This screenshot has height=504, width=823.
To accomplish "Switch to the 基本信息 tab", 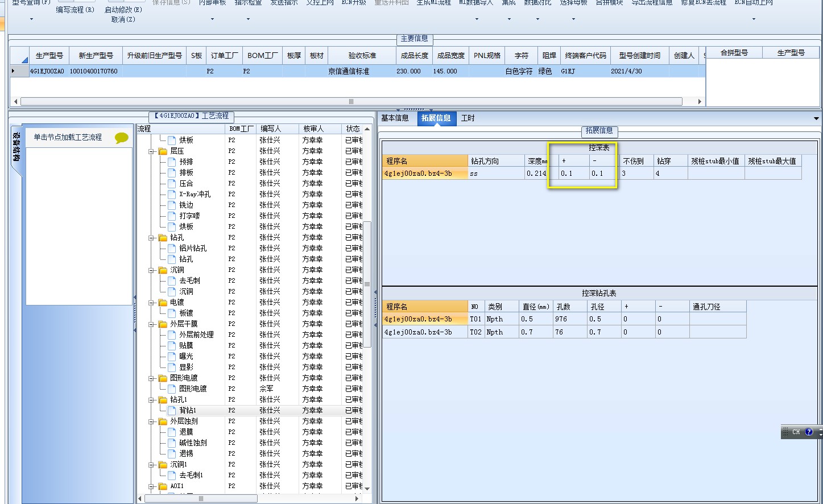I will (395, 118).
